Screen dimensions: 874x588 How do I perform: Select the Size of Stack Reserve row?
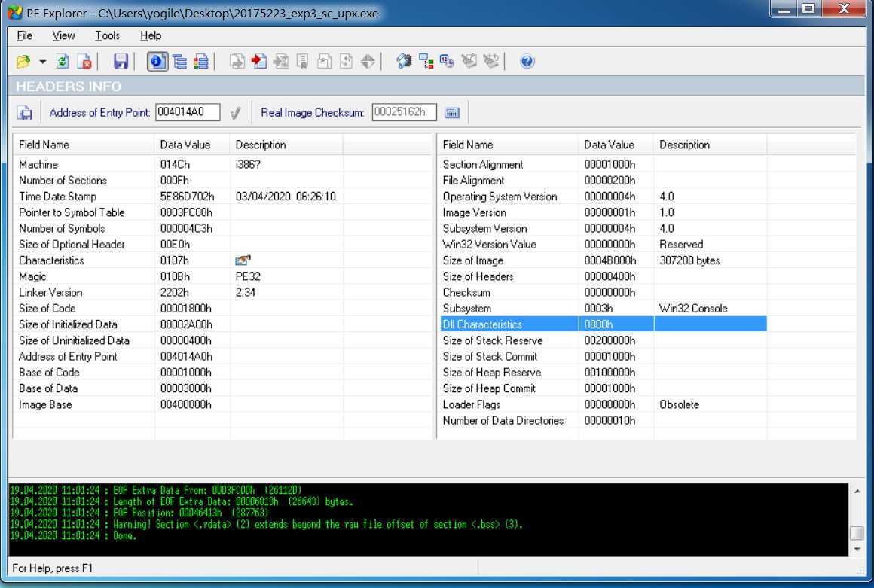tap(493, 340)
